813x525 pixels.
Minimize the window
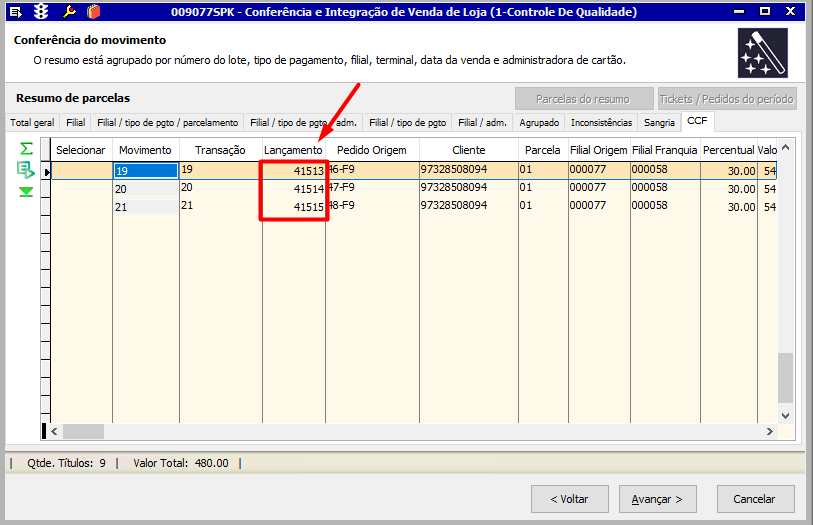pyautogui.click(x=739, y=11)
